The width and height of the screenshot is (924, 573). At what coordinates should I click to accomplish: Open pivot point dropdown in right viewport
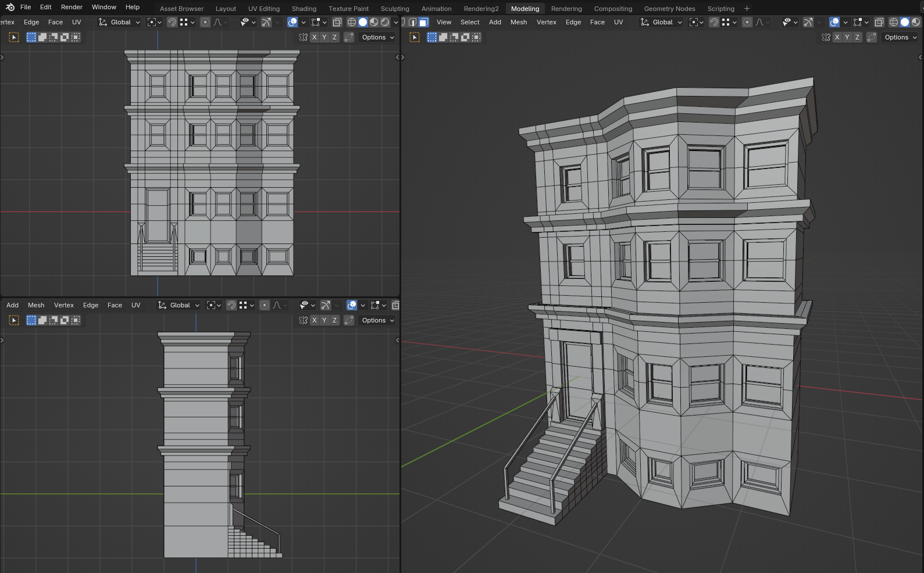point(696,22)
